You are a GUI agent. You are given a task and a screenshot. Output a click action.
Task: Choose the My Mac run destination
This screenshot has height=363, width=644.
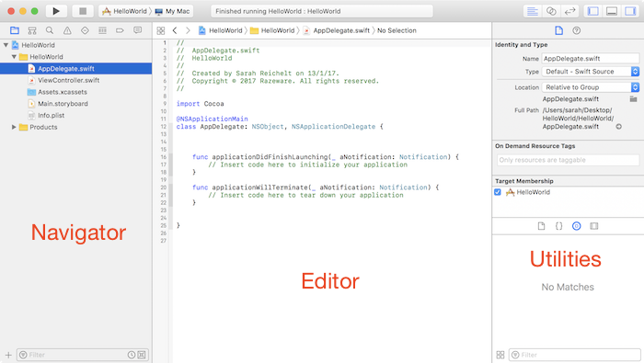173,11
